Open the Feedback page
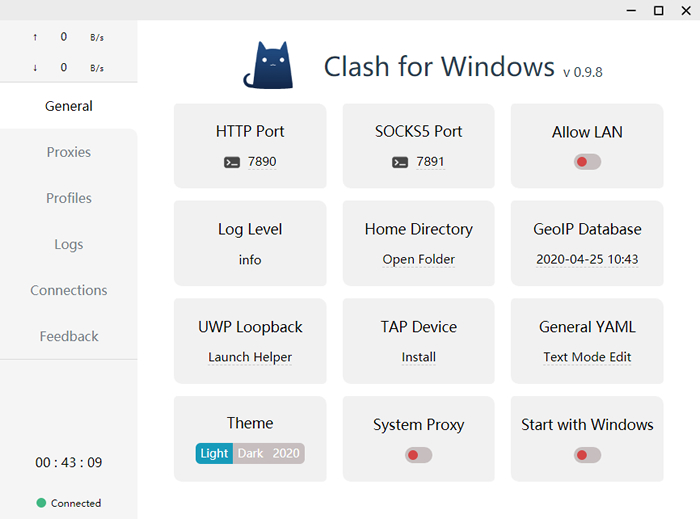The height and width of the screenshot is (519, 700). coord(68,336)
